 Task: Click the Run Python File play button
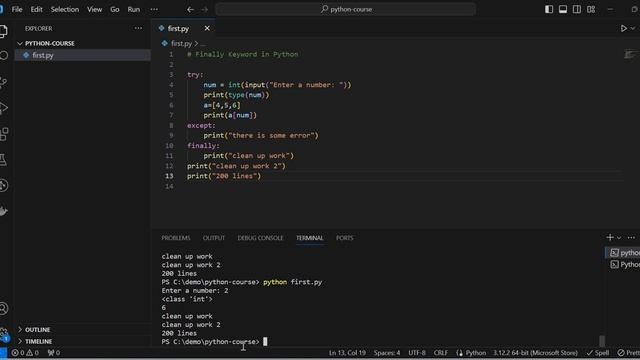pos(623,28)
